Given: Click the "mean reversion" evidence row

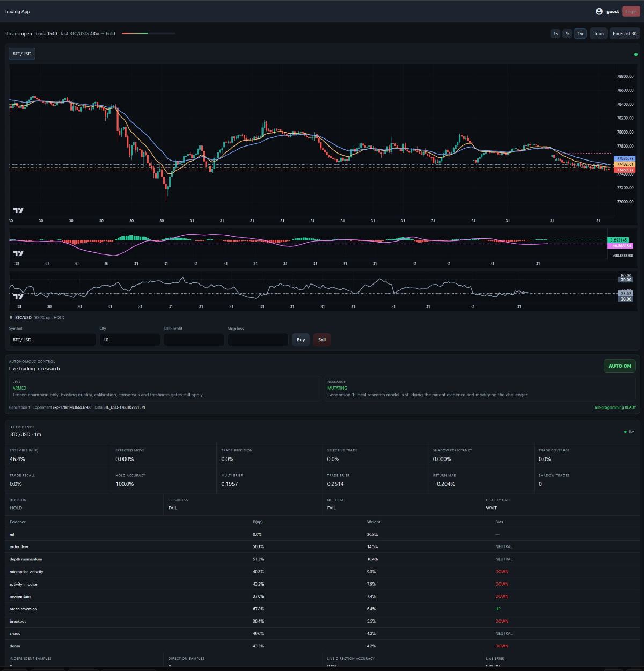Looking at the screenshot, I should coord(322,609).
